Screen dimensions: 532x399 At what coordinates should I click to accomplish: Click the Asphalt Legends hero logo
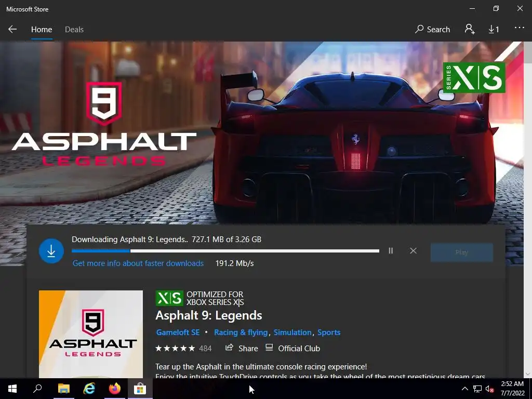[x=104, y=124]
